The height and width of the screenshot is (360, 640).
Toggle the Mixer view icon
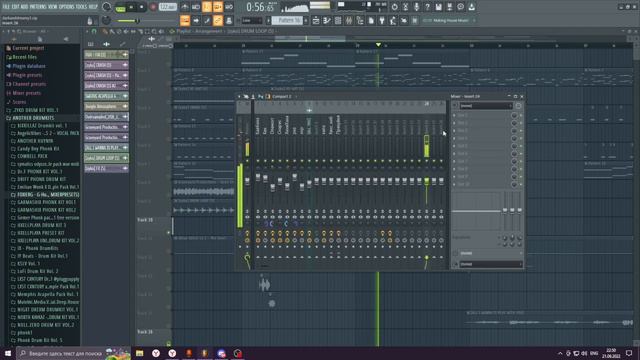[349, 20]
